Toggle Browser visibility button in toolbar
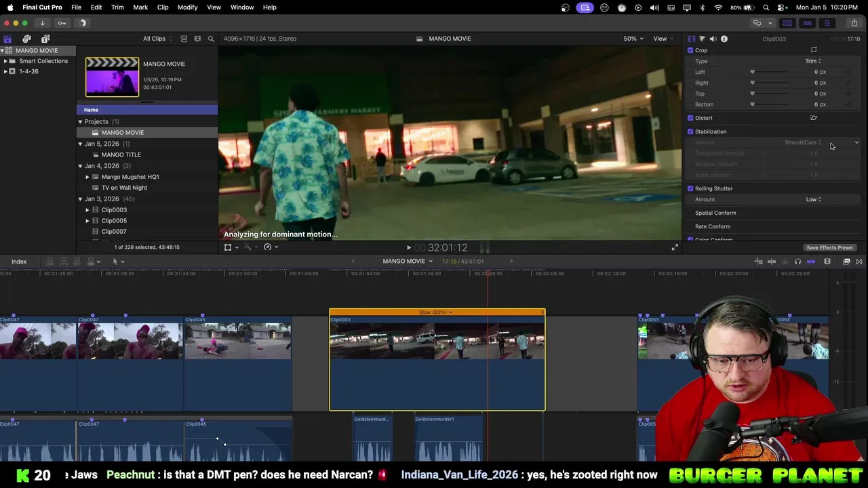868x488 pixels. [787, 23]
